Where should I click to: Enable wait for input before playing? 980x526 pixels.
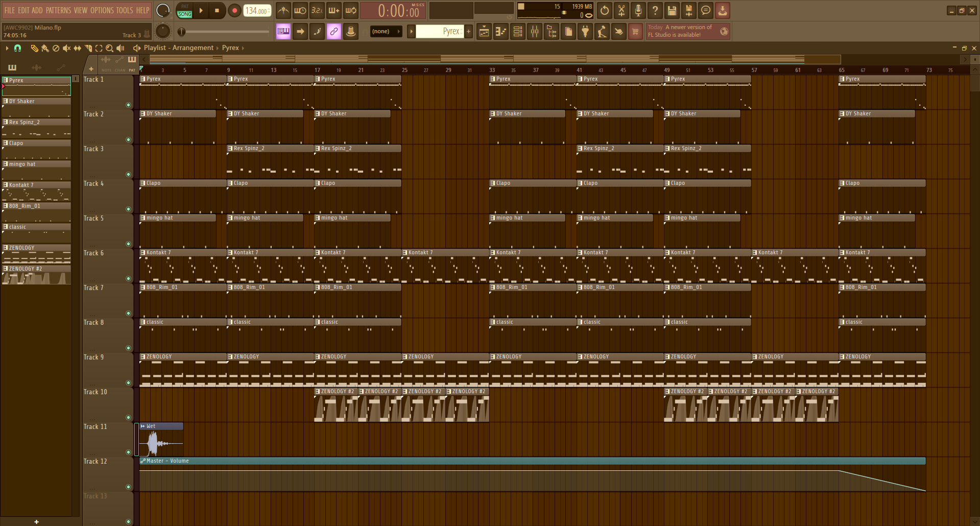tap(300, 10)
